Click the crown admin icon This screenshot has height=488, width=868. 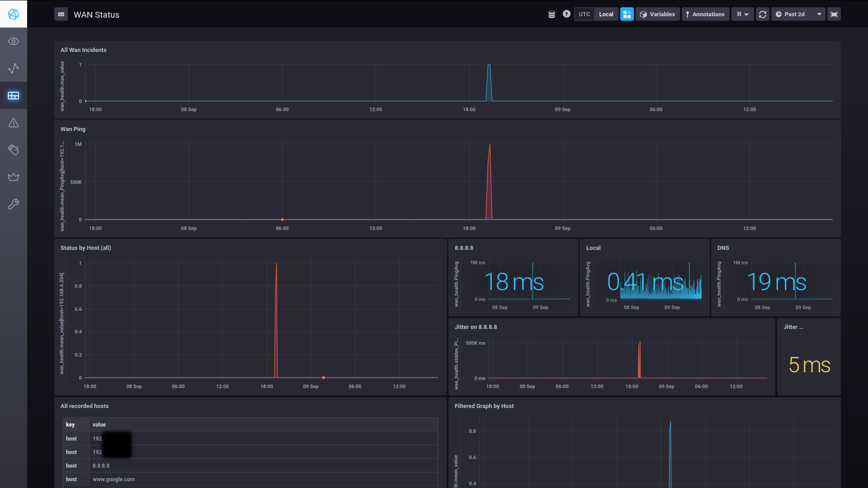pyautogui.click(x=14, y=177)
